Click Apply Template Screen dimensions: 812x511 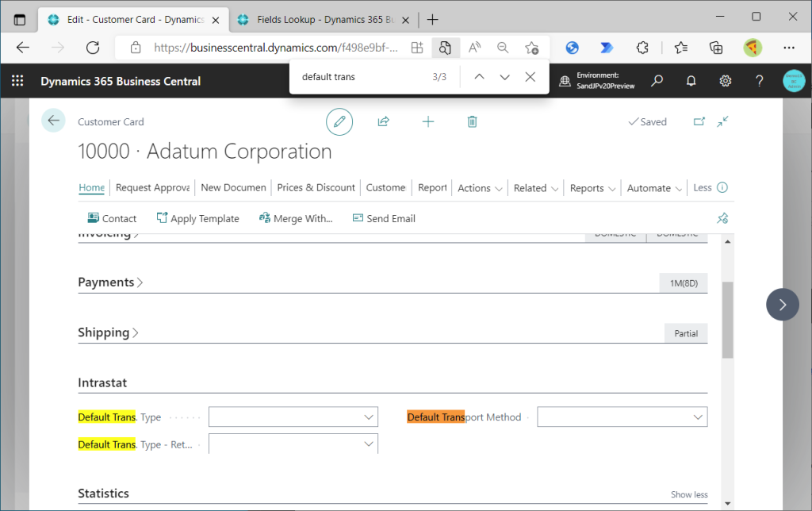click(x=197, y=219)
